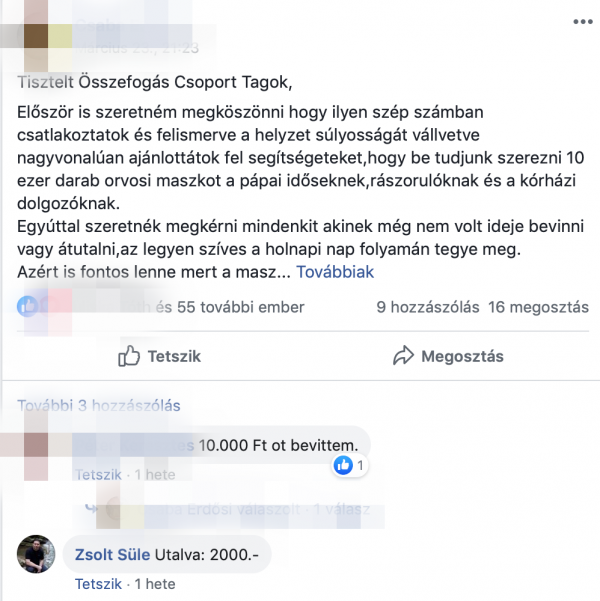Open the blue like reaction icon under the post
This screenshot has height=601, width=600.
click(27, 307)
